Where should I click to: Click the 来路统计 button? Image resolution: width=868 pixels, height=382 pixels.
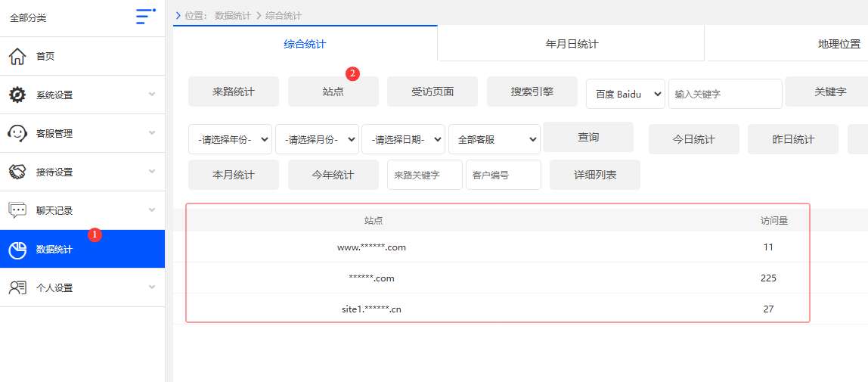point(234,92)
